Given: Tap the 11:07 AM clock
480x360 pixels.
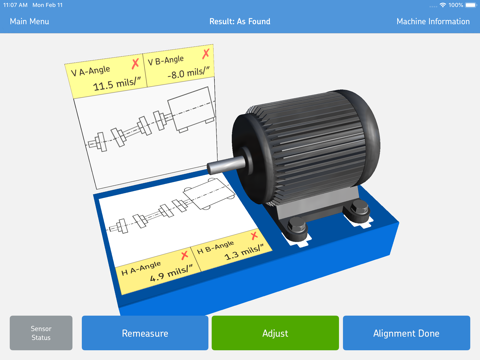Looking at the screenshot, I should 15,5.
